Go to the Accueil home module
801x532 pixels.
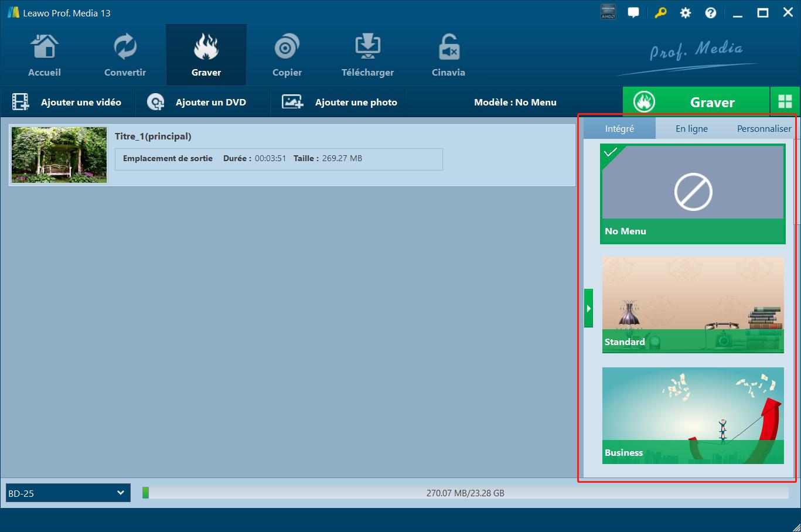(45, 56)
